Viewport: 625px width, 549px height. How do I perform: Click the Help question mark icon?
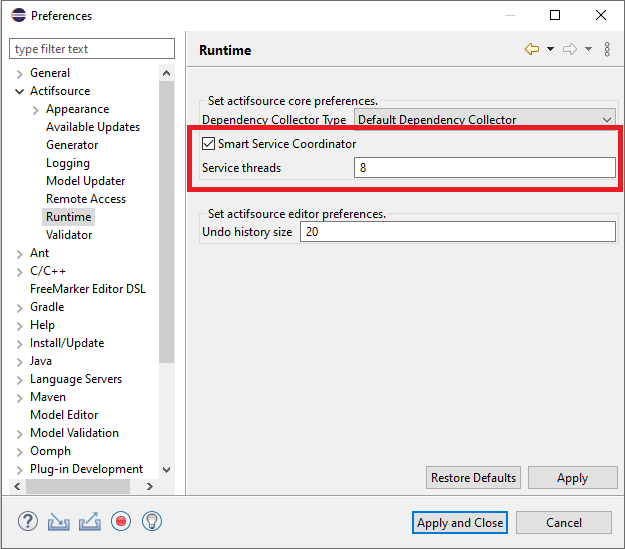point(27,521)
